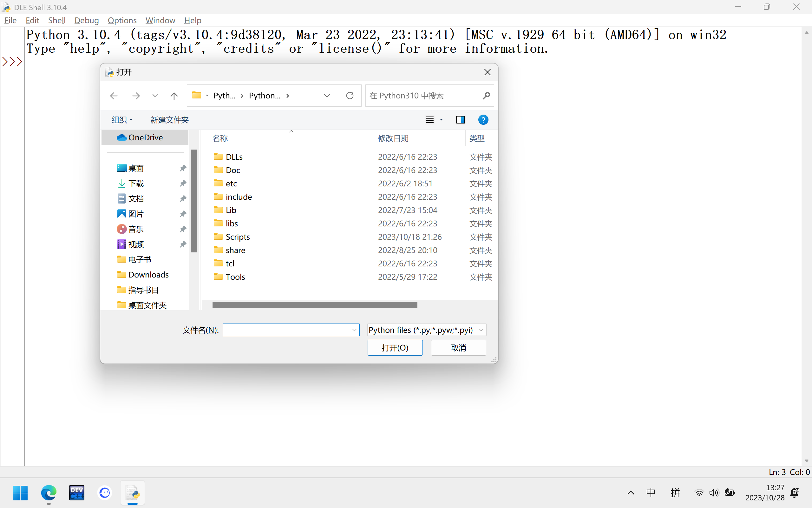
Task: Open 音乐 in the sidebar
Action: point(136,229)
